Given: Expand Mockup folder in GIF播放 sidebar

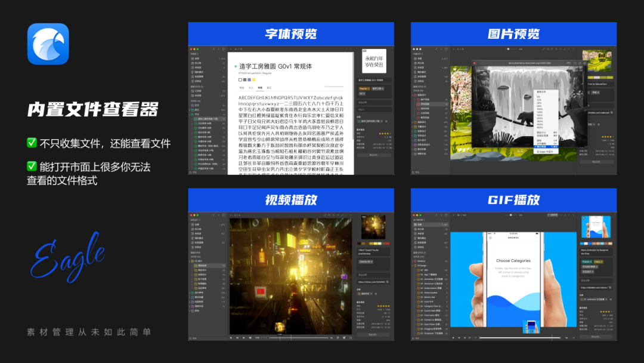Looking at the screenshot, I should tap(413, 261).
